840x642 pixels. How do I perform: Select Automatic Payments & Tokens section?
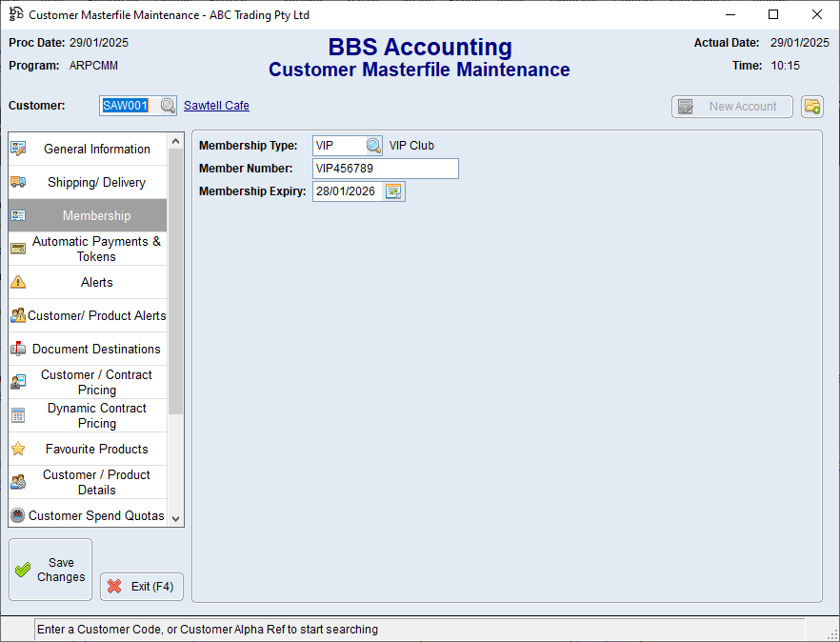[x=96, y=249]
